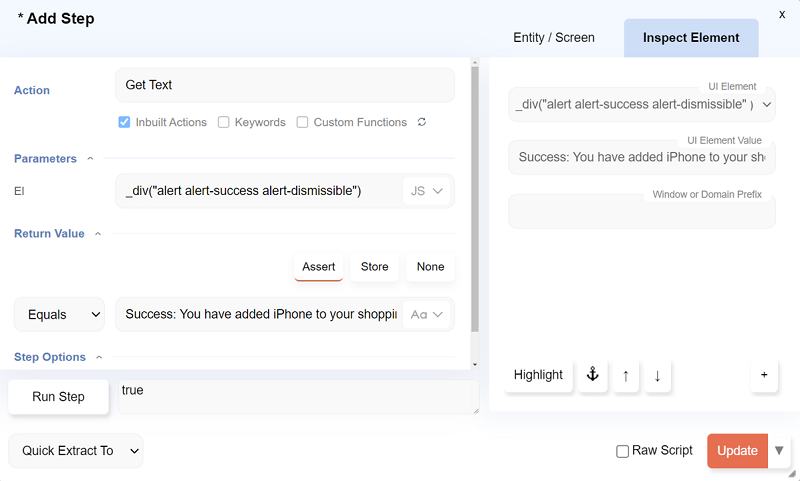Click the down arrow button

657,375
